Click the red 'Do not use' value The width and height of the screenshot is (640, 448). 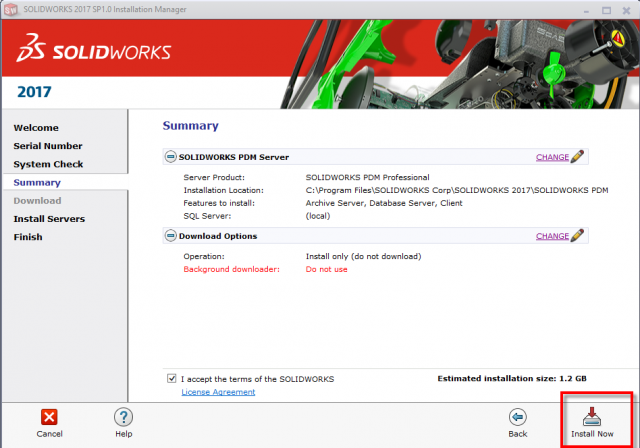pyautogui.click(x=326, y=269)
